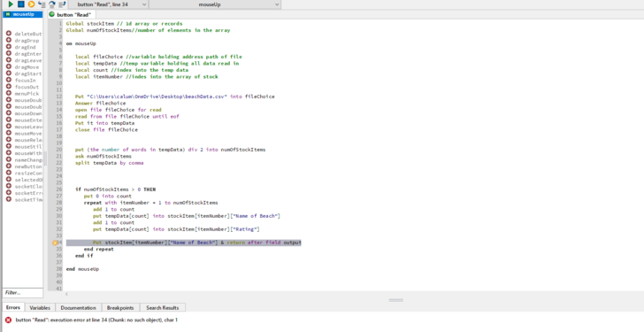
Task: Add the mouseDown handler via its plus icon
Action: click(8, 113)
